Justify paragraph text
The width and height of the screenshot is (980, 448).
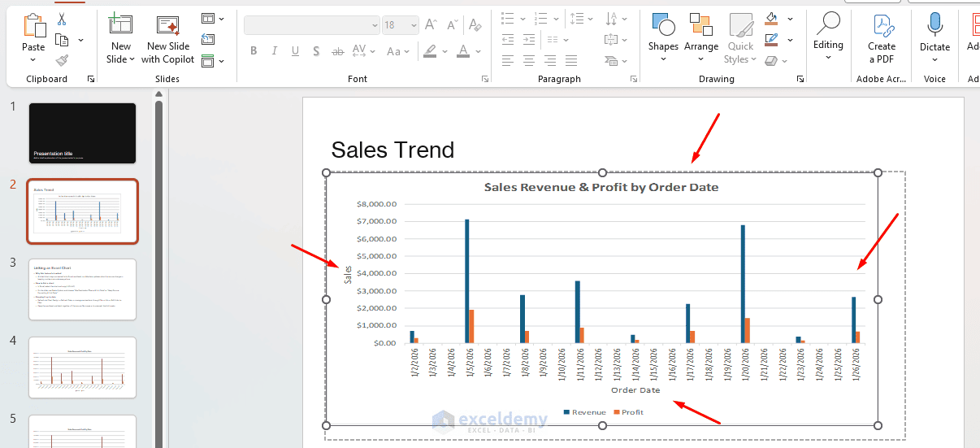coord(571,60)
